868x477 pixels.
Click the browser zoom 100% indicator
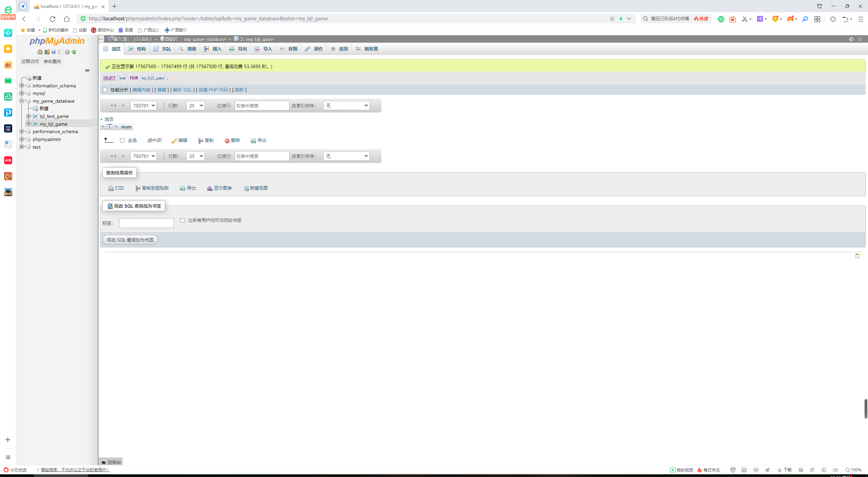[x=854, y=470]
